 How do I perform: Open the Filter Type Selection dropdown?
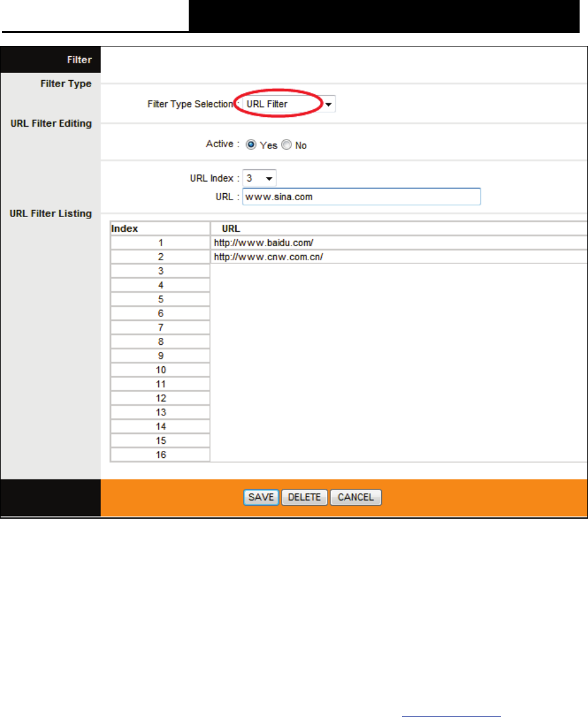pyautogui.click(x=289, y=104)
